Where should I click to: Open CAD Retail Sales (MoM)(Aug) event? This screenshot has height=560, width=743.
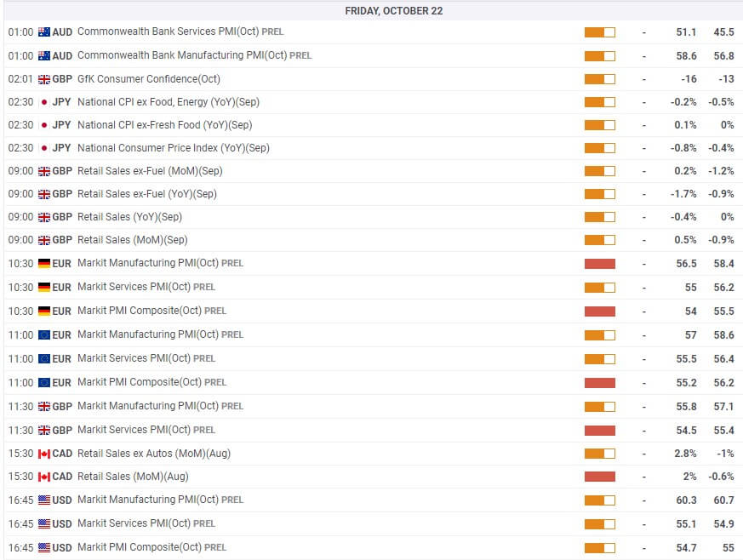[133, 476]
